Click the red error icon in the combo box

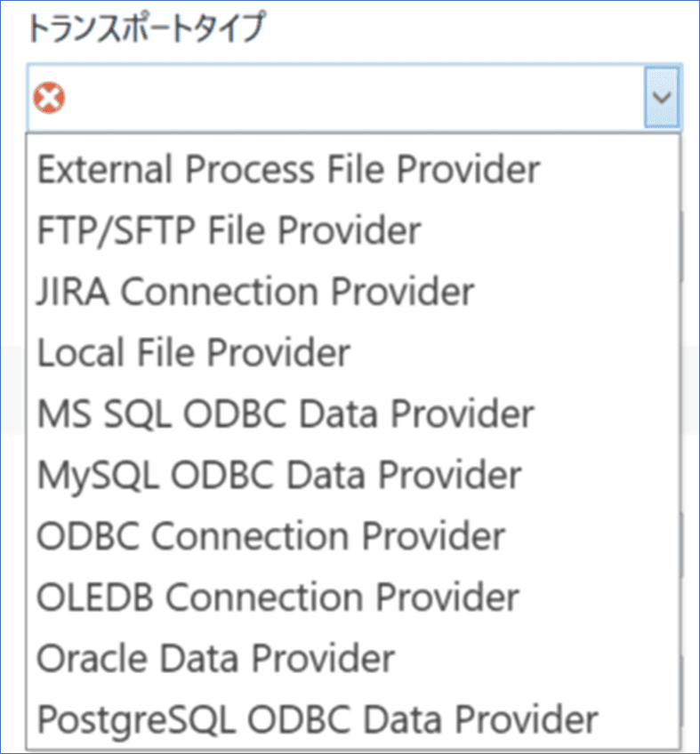44,97
